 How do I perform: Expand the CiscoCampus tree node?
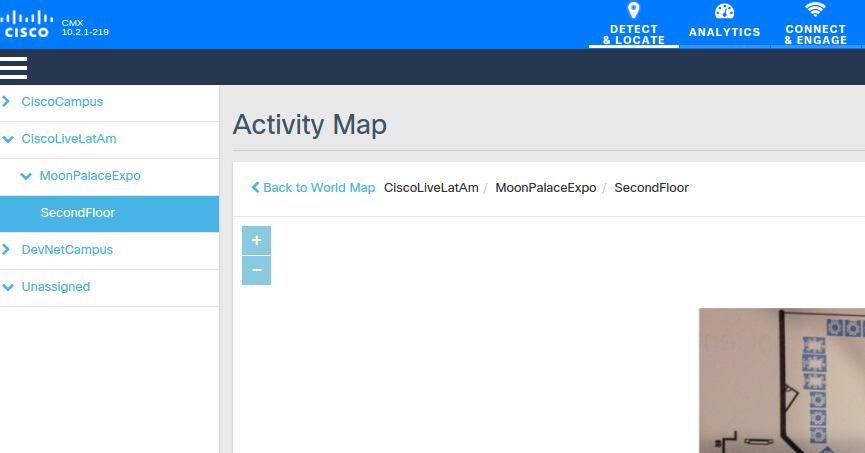point(6,102)
